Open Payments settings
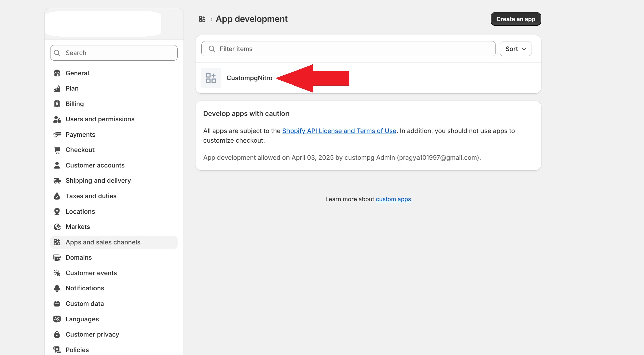 tap(114, 135)
